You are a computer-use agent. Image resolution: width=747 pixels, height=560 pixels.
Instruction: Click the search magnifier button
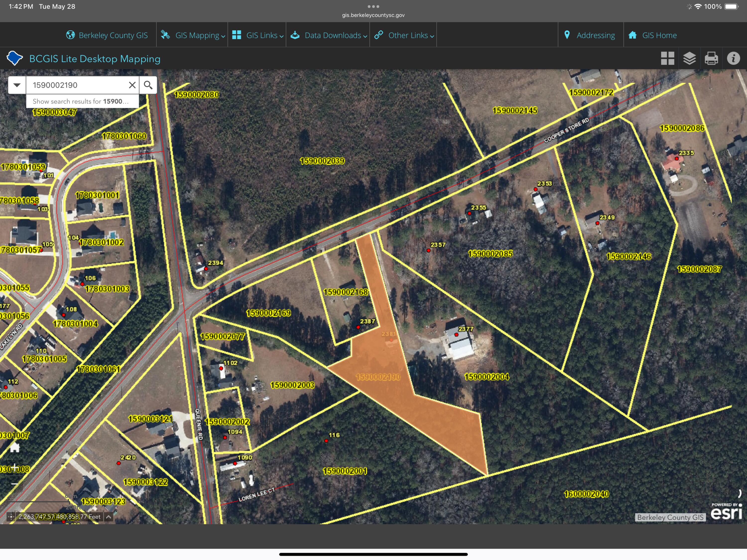148,85
